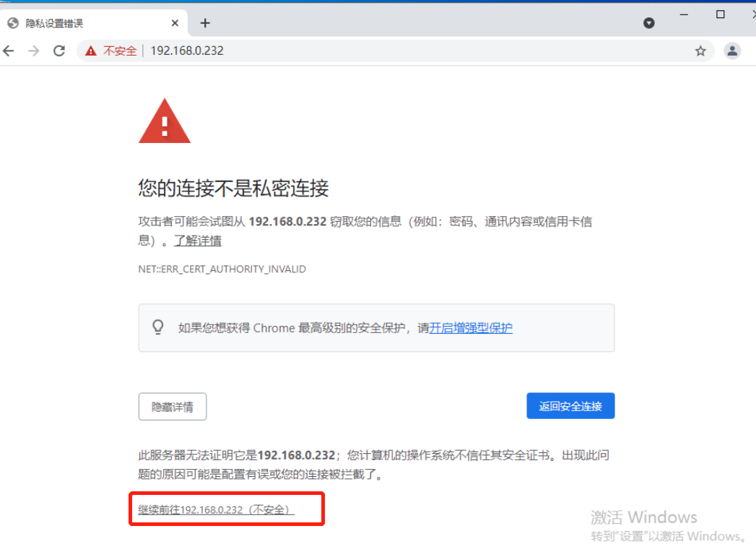Image resolution: width=756 pixels, height=552 pixels.
Task: Open a new tab with plus icon
Action: tap(205, 22)
